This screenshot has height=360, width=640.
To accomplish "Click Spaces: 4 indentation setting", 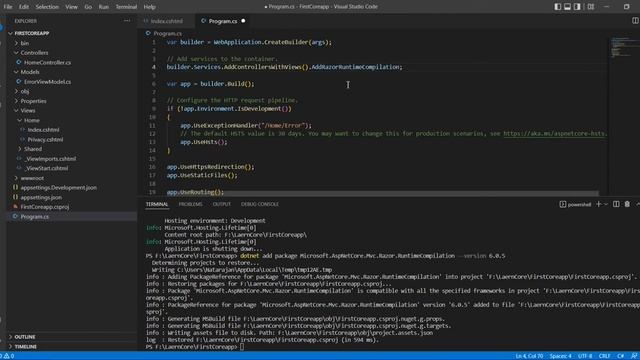I will (x=560, y=356).
